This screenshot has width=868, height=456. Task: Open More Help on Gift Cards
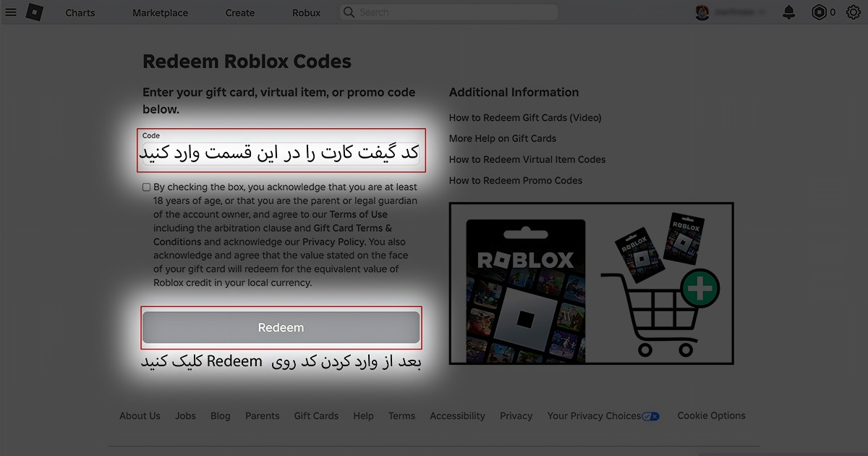(x=503, y=138)
